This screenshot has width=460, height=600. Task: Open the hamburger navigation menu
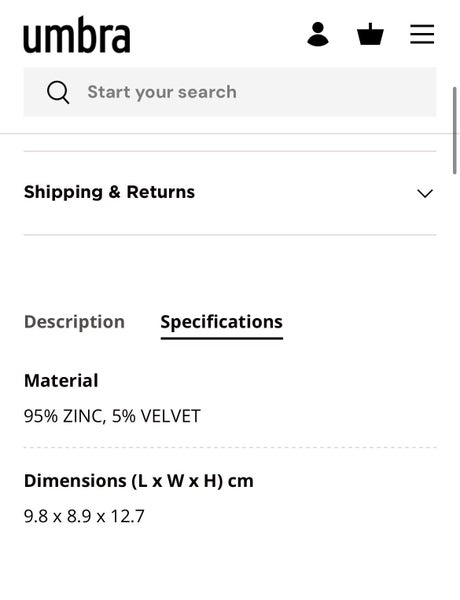(422, 34)
